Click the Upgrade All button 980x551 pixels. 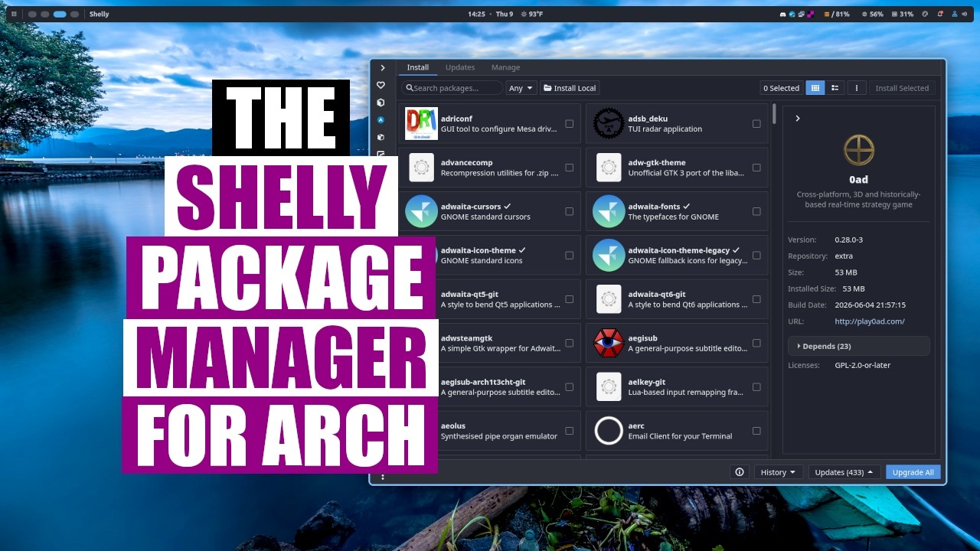[x=913, y=472]
